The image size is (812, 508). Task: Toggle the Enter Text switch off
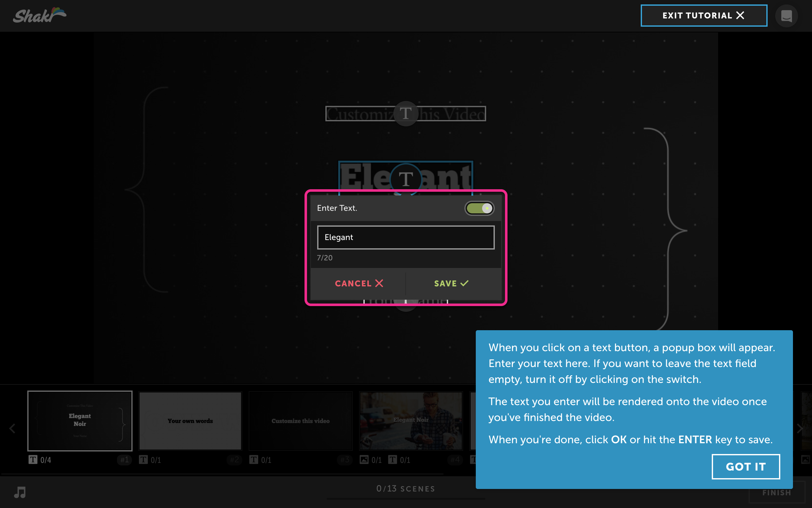[x=479, y=208]
